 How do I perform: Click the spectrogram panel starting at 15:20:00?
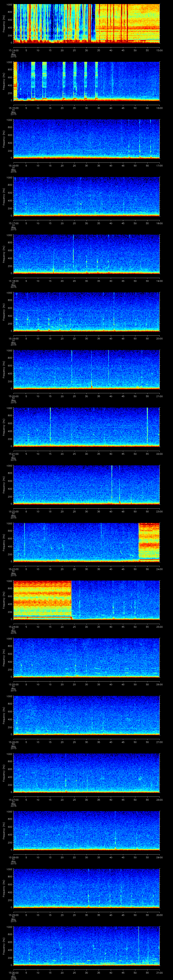(87, 369)
